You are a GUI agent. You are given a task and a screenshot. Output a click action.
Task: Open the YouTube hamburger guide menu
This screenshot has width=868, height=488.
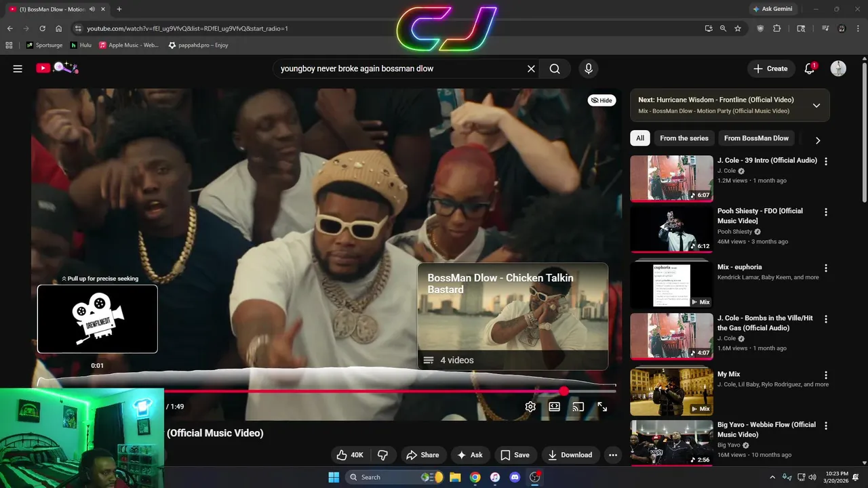coord(18,68)
